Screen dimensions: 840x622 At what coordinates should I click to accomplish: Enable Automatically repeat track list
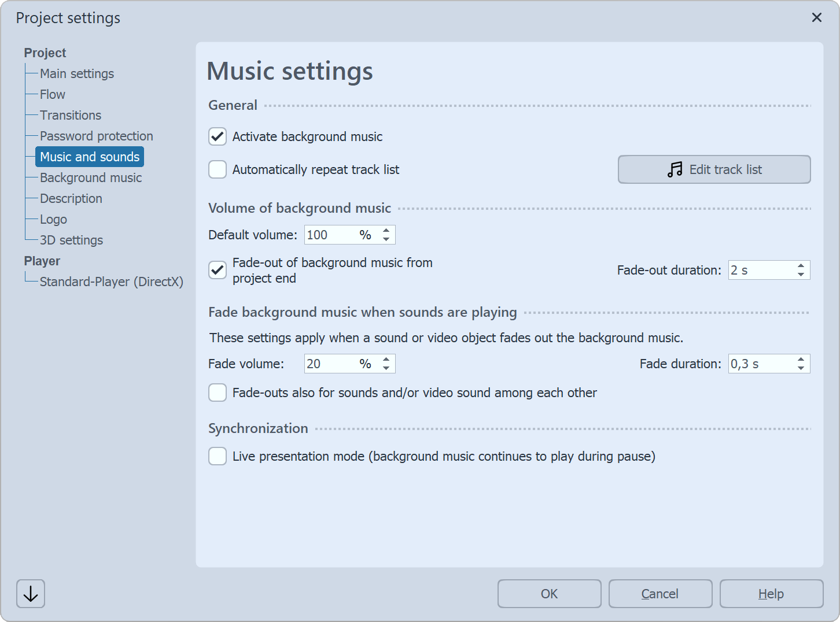pos(217,169)
